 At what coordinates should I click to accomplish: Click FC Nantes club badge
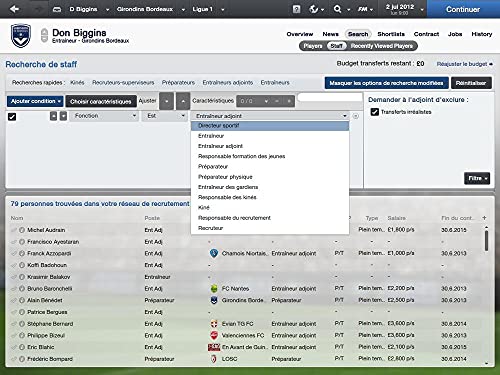214,289
